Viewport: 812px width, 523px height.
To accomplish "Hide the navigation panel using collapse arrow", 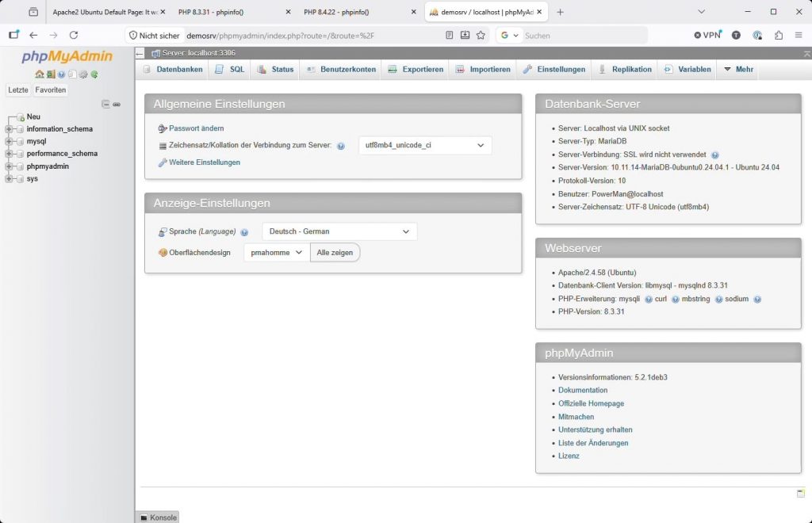I will pyautogui.click(x=140, y=53).
